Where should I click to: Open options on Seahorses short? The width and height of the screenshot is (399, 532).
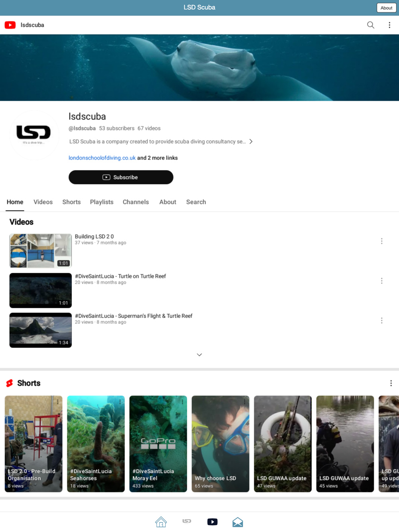coord(120,402)
